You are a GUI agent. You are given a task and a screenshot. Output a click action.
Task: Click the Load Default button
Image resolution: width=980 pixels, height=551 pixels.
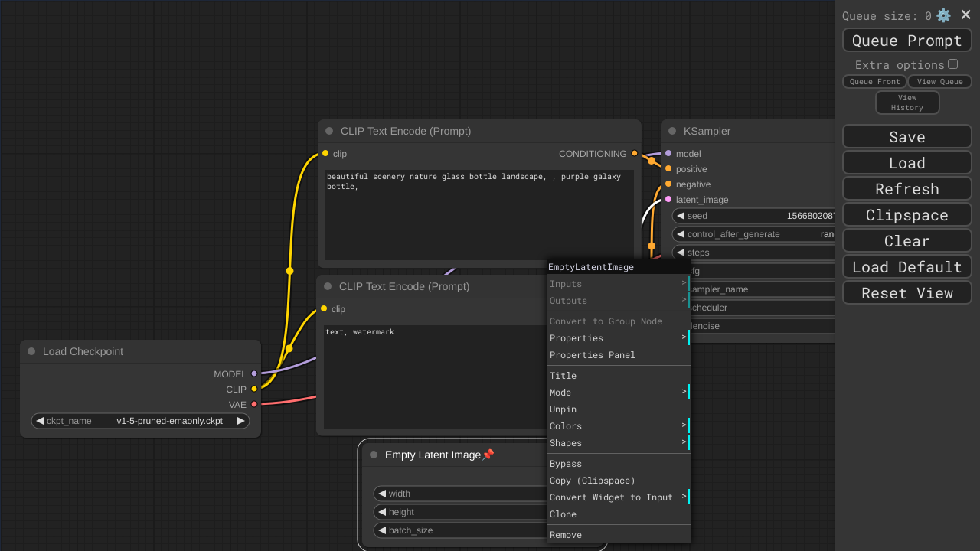coord(906,266)
